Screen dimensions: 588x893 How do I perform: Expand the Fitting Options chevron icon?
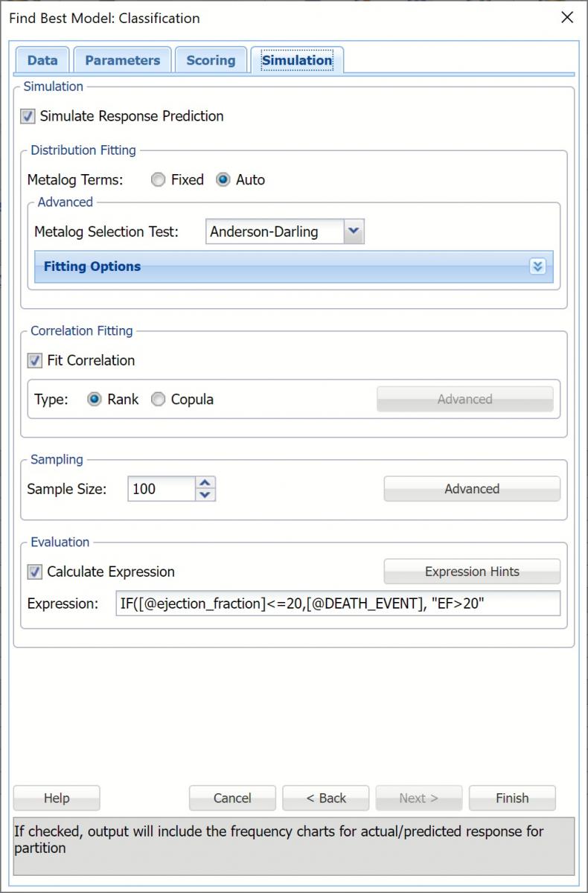[x=537, y=266]
